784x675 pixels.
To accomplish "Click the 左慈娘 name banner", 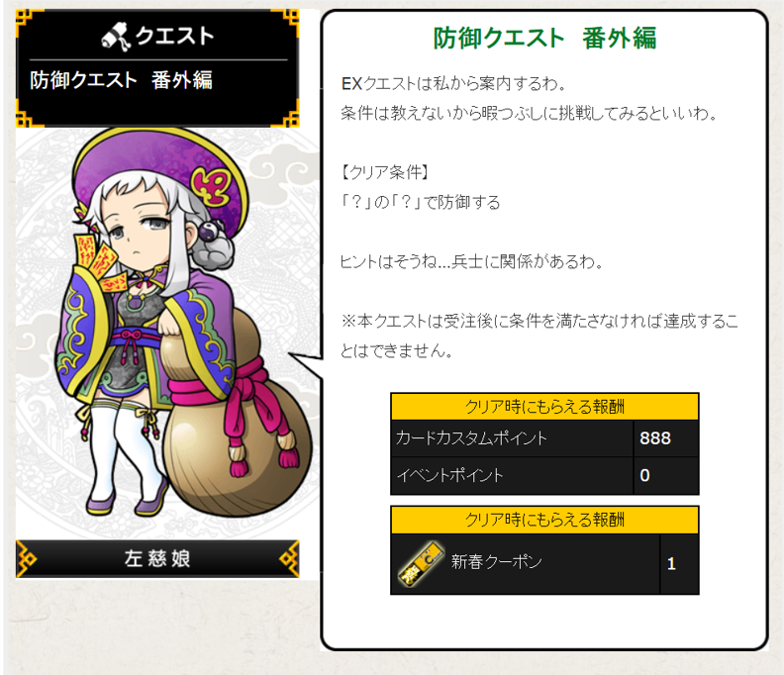I will pos(157,558).
